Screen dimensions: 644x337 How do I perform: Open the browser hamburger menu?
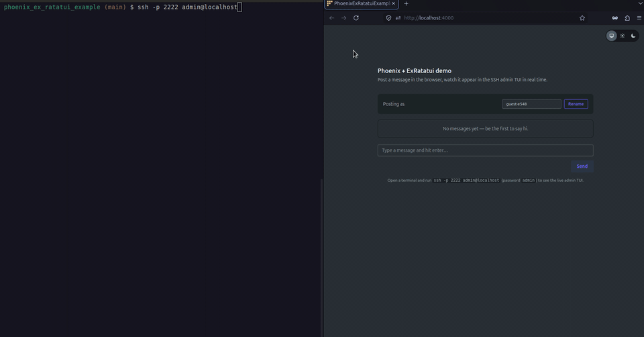[639, 18]
